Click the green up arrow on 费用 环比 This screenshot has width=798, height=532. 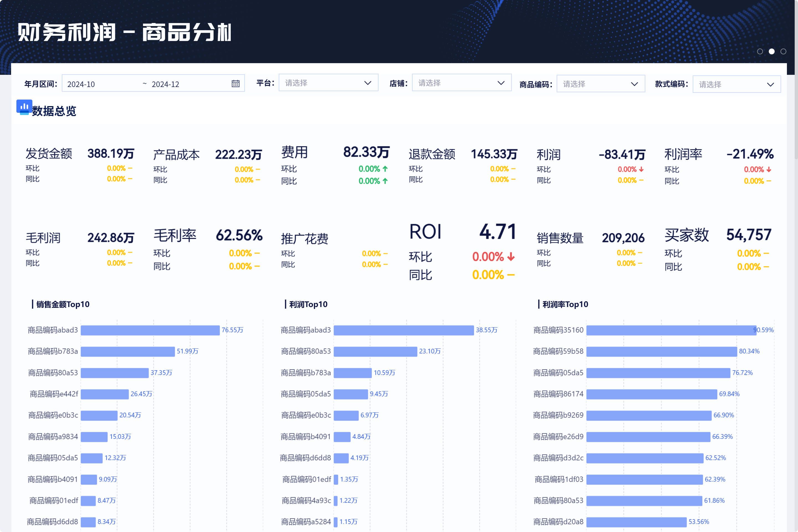(385, 169)
